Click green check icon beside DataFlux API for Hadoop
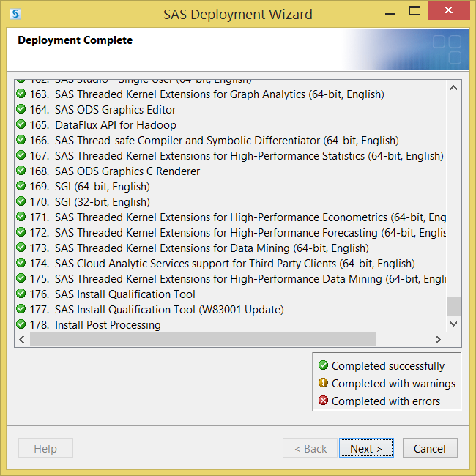Image resolution: width=476 pixels, height=476 pixels. click(21, 124)
